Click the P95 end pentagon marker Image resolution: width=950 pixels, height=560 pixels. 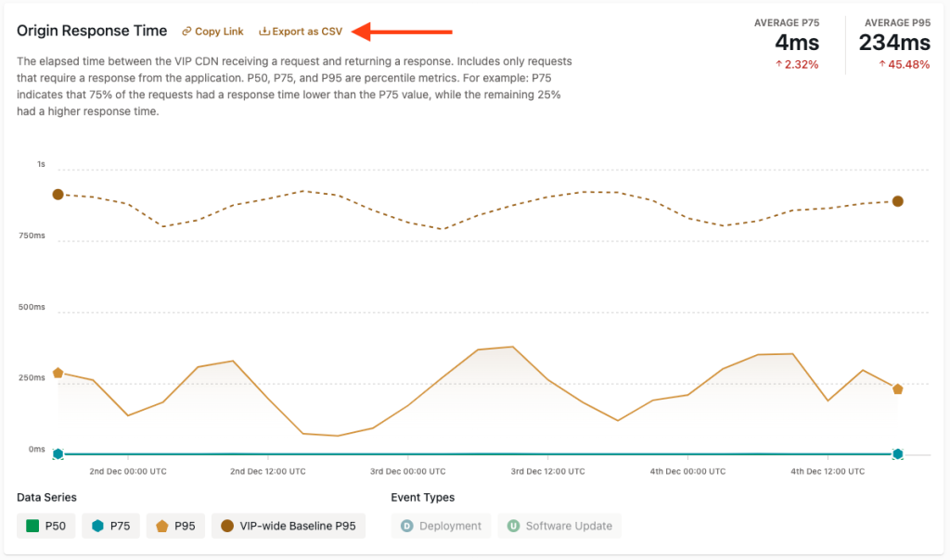coord(898,389)
